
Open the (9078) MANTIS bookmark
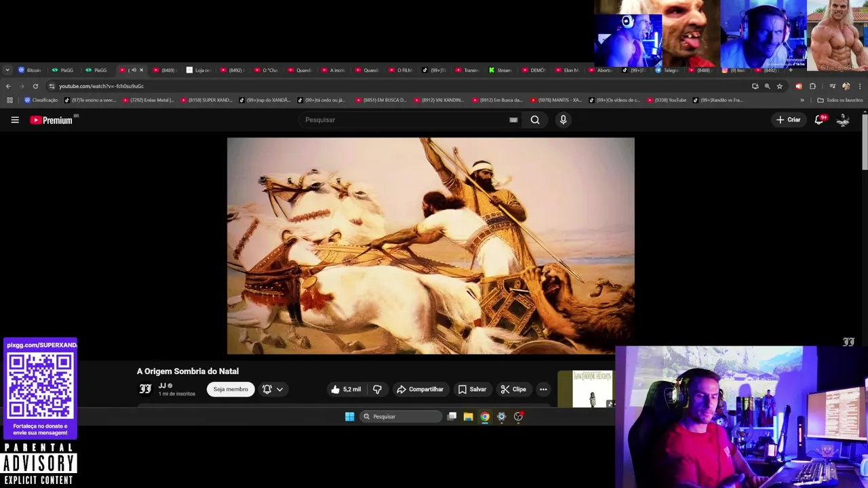pos(557,100)
